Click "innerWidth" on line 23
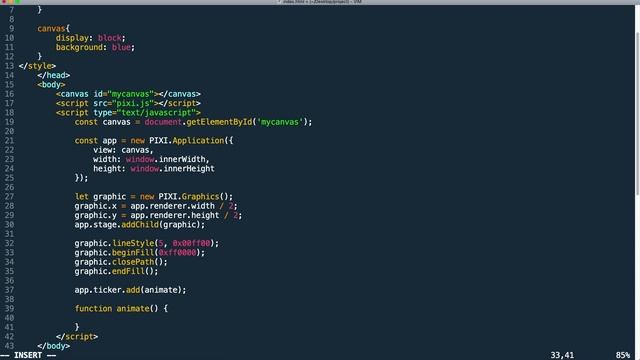The width and height of the screenshot is (640, 360). [182, 159]
